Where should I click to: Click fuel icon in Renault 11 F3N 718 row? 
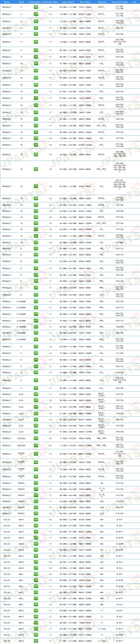tap(36, 28)
